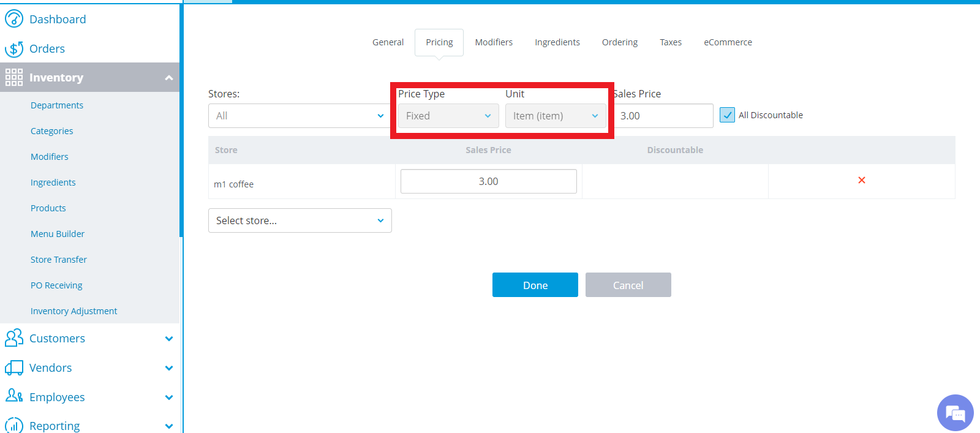Open Departments in the sidebar
Screen dimensions: 980x433
pos(57,105)
